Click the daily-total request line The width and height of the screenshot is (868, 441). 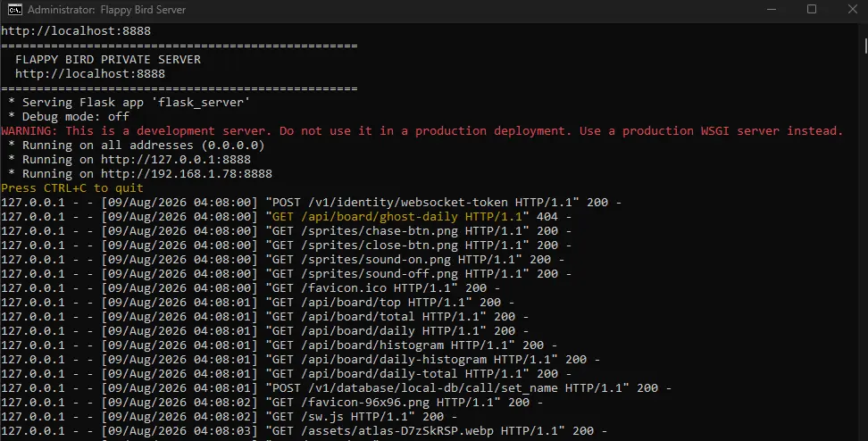(286, 374)
